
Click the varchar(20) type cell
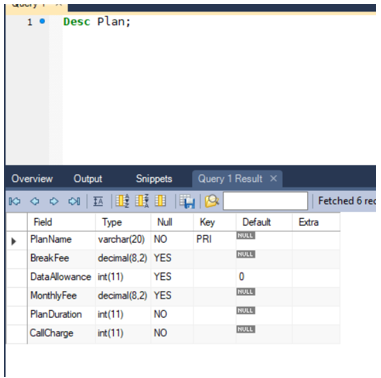click(123, 240)
